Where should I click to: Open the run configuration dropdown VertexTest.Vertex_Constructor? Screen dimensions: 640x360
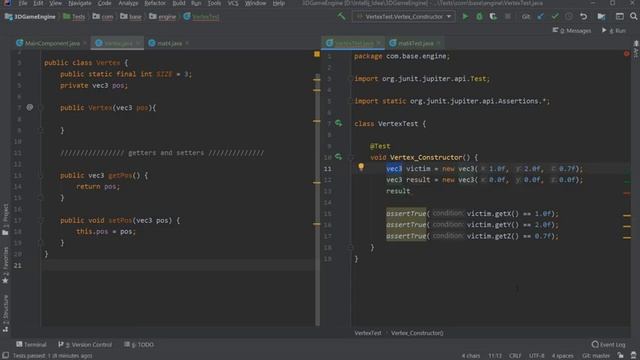(403, 17)
